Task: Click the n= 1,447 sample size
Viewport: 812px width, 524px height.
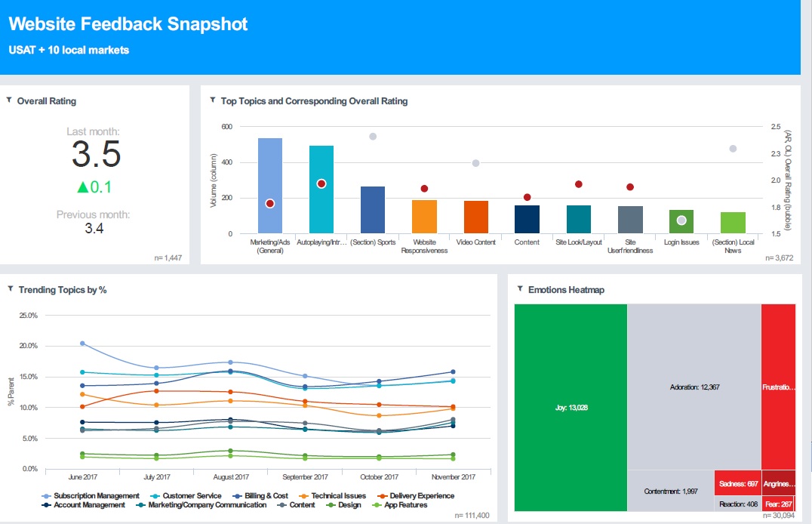Action: click(x=168, y=257)
